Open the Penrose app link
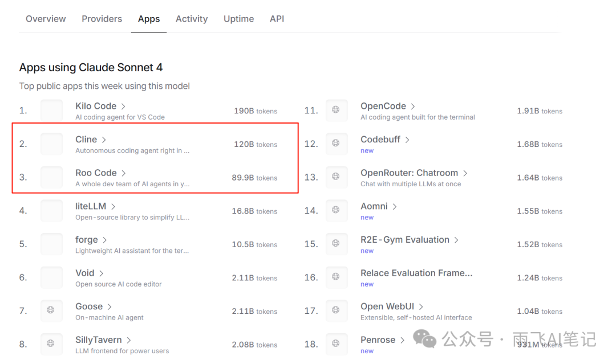 click(x=378, y=340)
